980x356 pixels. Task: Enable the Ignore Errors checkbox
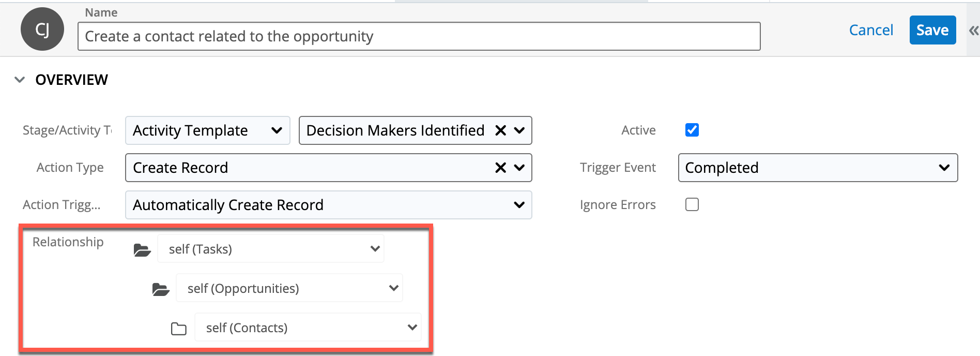[692, 204]
